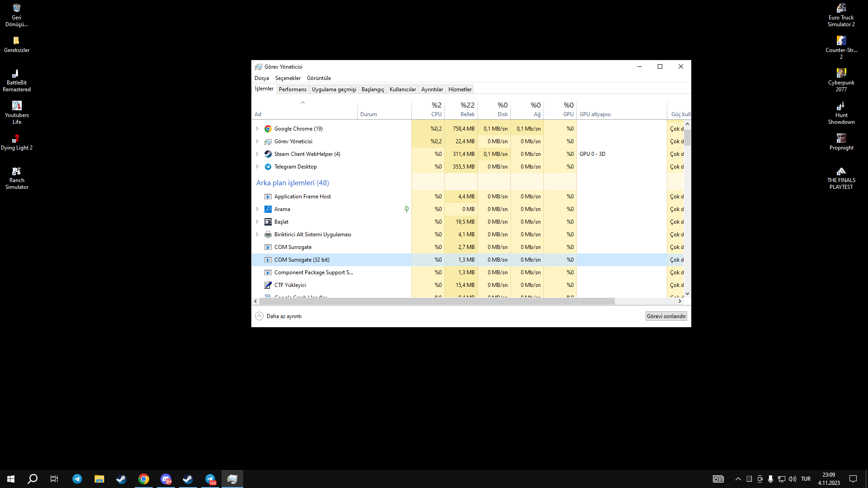Switch to the Performans tab
This screenshot has height=488, width=868.
coord(292,89)
